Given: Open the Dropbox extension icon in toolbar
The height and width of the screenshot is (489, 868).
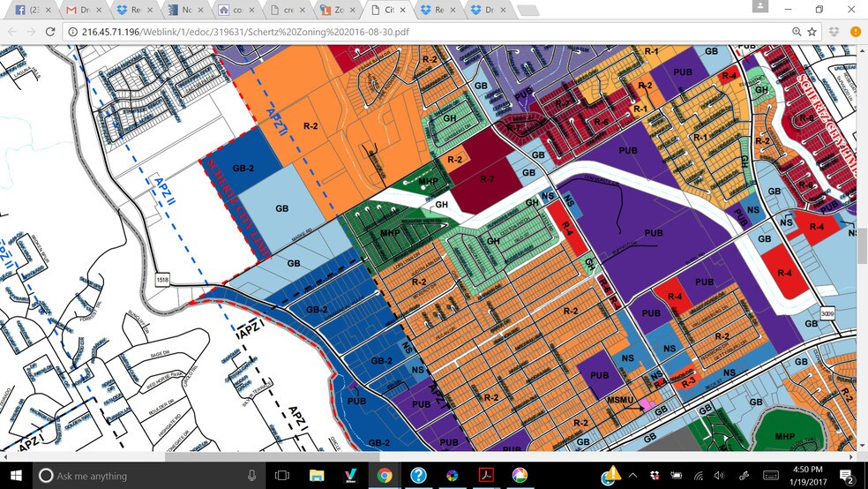Looking at the screenshot, I should 834,32.
